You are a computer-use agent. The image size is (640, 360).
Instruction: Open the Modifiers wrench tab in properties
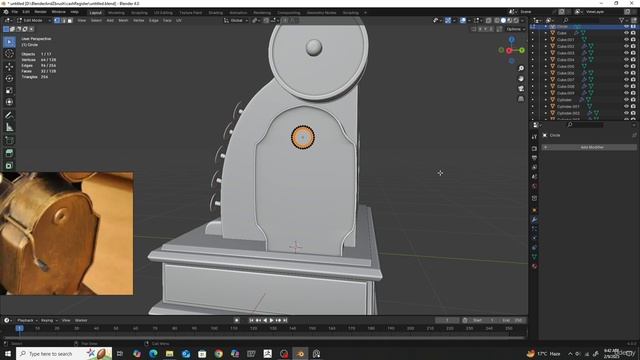(534, 220)
